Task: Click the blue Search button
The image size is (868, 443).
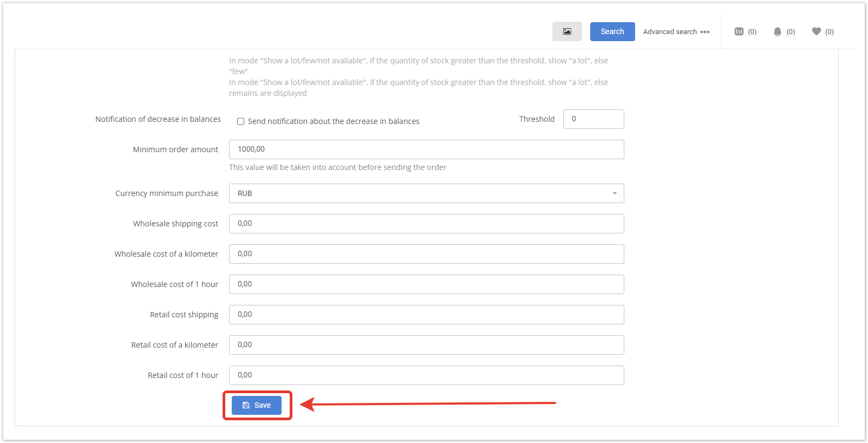Action: coord(612,31)
